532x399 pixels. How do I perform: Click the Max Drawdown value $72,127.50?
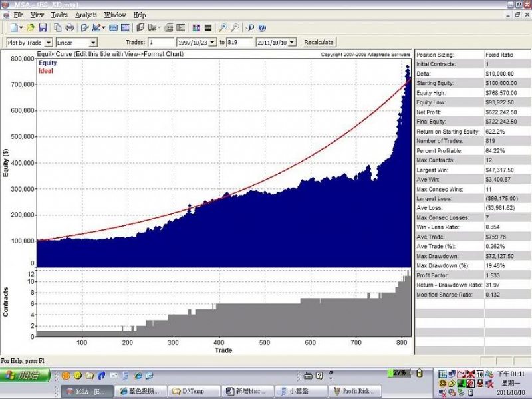pyautogui.click(x=499, y=256)
